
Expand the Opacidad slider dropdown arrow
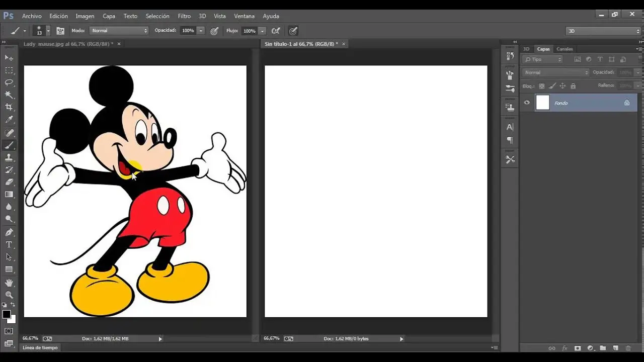201,31
